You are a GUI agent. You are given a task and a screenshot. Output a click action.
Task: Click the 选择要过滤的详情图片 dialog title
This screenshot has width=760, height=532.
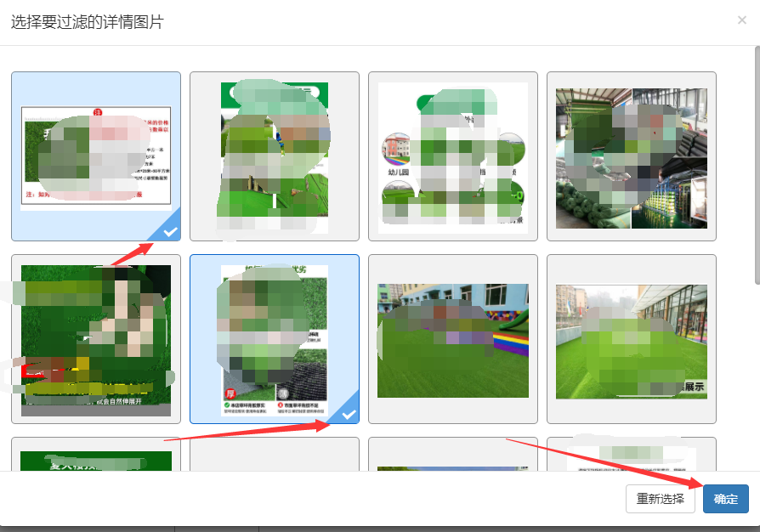coord(87,22)
